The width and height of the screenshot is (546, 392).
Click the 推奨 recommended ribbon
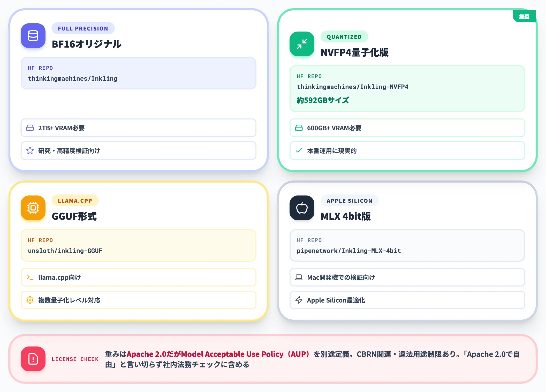pos(524,17)
